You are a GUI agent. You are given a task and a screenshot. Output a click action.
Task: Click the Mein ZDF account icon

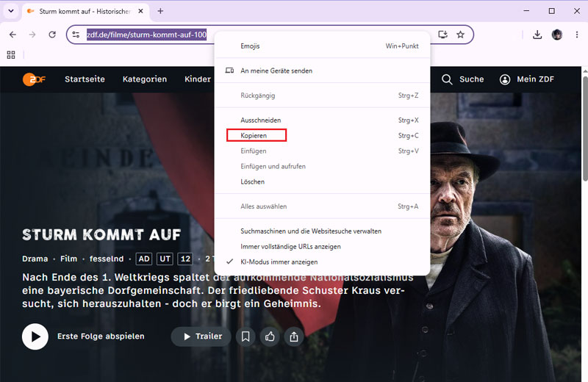[x=505, y=79]
